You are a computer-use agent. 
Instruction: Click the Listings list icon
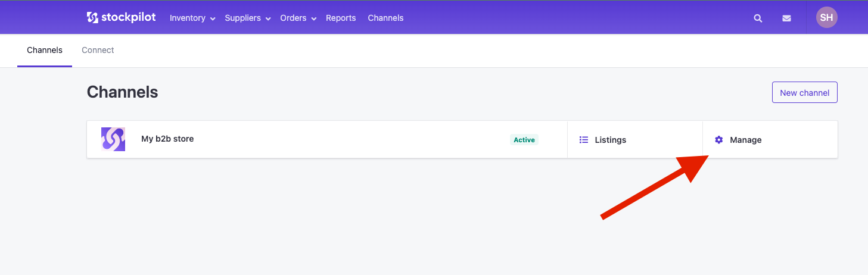584,140
